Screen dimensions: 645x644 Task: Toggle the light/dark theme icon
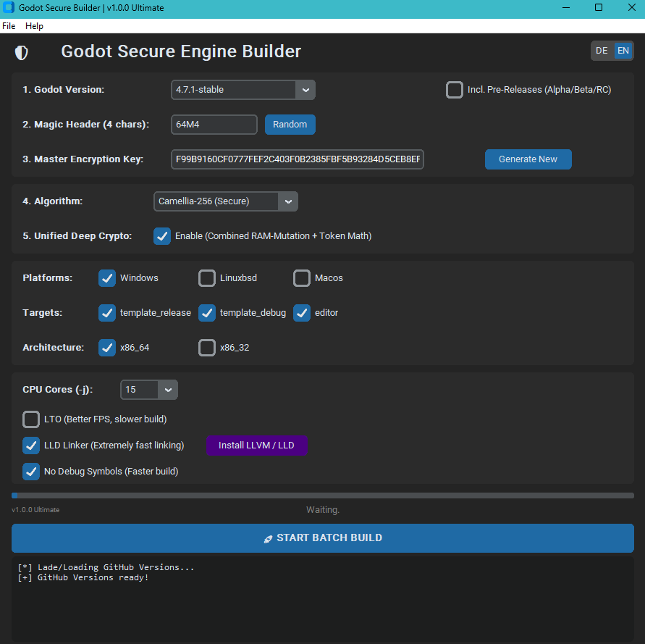(x=22, y=52)
